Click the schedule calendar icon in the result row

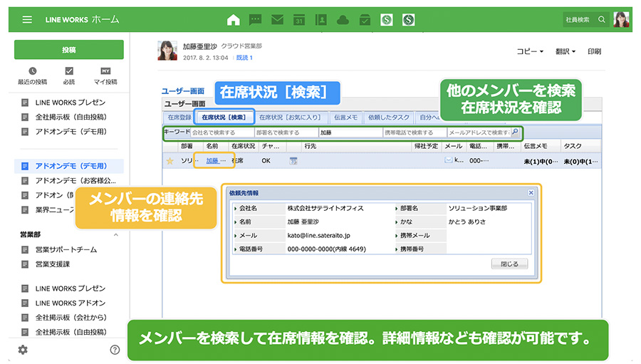293,161
